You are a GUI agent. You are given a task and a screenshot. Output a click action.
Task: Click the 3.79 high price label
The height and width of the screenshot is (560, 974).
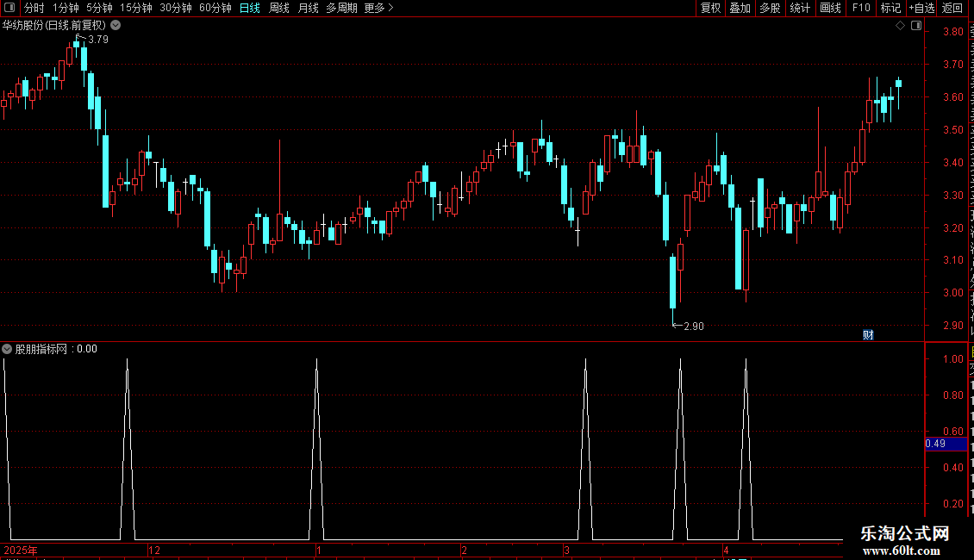[98, 39]
